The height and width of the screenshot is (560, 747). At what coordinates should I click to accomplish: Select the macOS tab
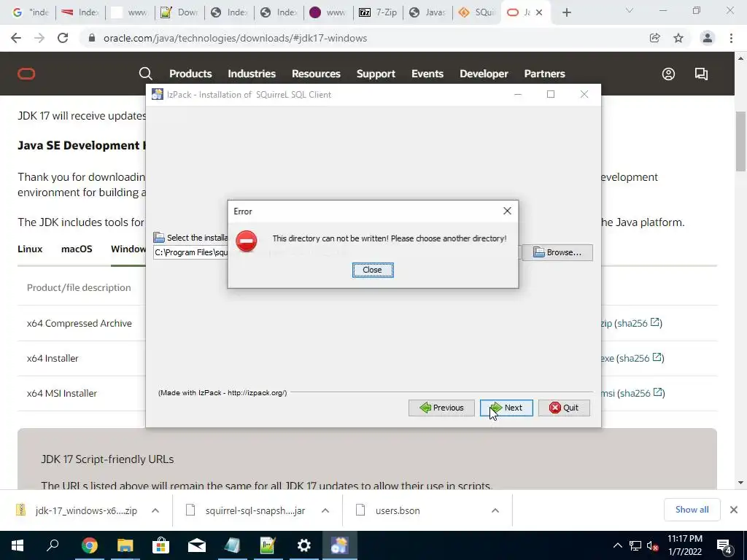77,249
